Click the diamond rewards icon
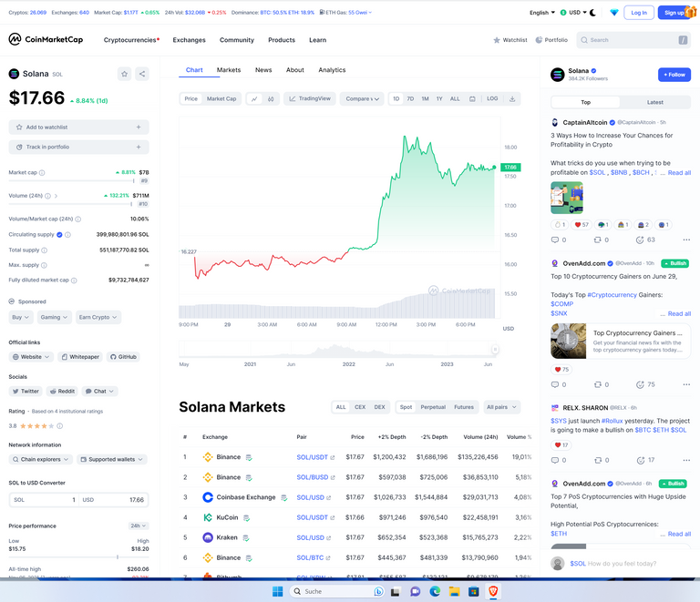The width and height of the screenshot is (700, 602). point(614,13)
